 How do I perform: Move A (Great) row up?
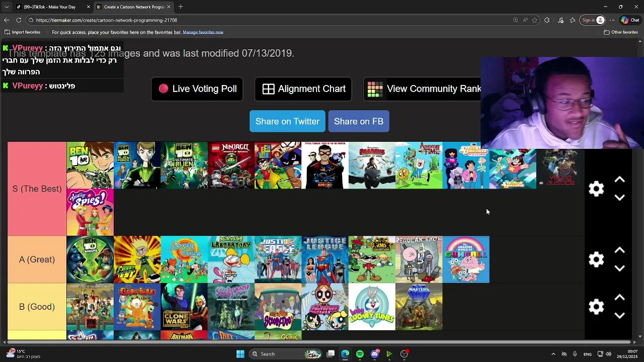[619, 250]
